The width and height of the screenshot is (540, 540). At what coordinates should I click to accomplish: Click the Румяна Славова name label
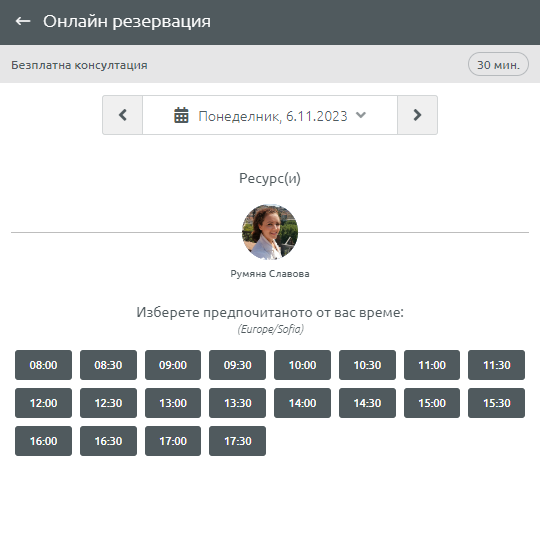pyautogui.click(x=270, y=274)
